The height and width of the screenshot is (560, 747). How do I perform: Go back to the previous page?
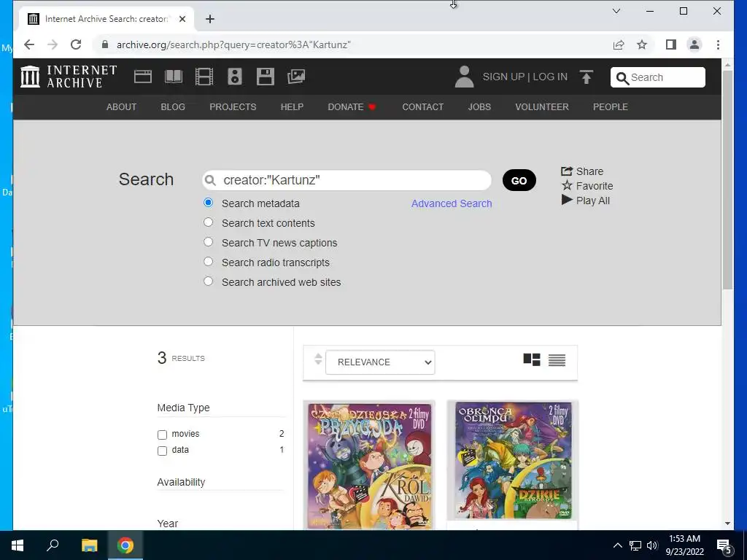pos(29,44)
